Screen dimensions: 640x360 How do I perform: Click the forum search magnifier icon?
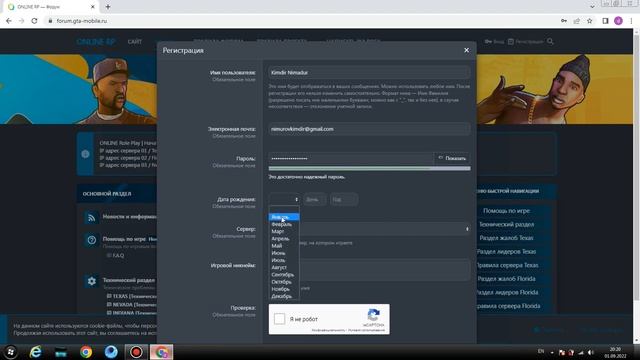point(550,41)
